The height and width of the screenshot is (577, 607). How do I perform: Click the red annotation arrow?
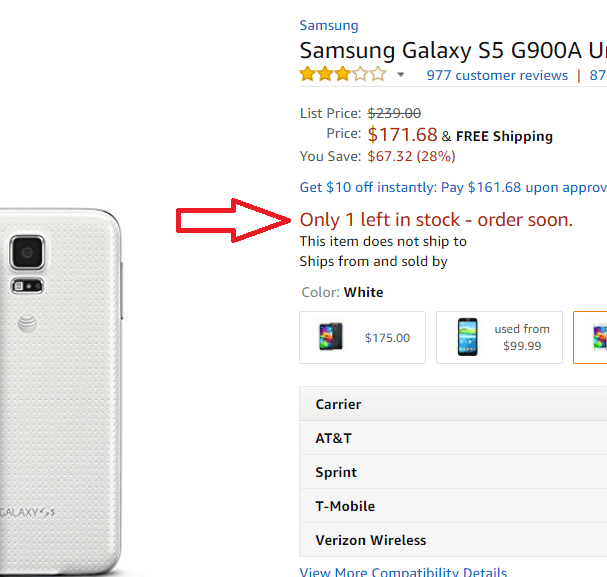coord(232,220)
